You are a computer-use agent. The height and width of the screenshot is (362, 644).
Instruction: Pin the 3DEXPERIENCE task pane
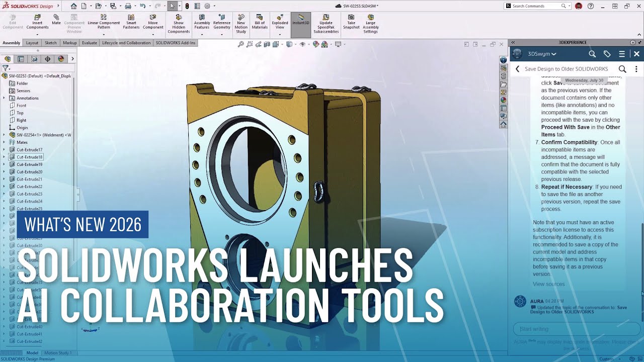[640, 43]
